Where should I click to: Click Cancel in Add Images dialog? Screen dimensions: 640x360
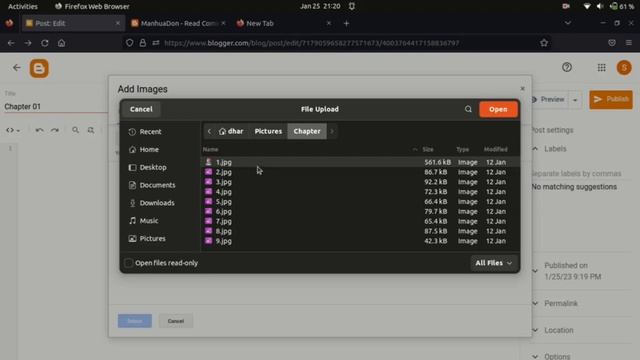[176, 321]
